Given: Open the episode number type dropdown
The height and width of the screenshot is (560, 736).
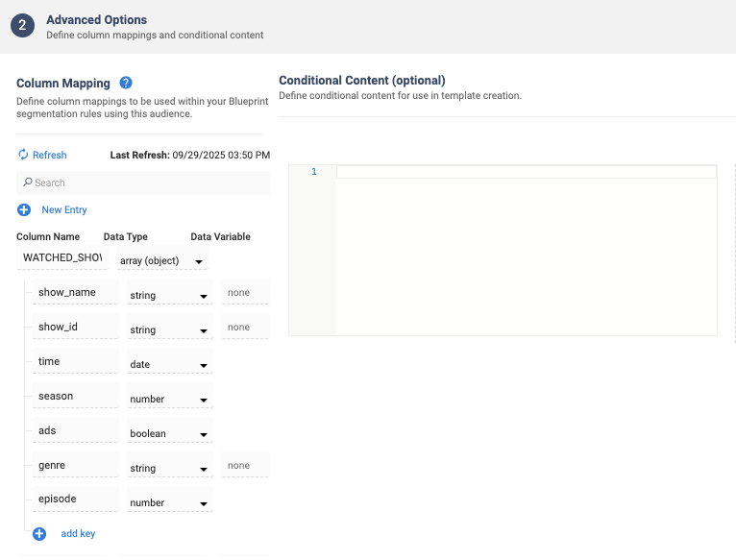Looking at the screenshot, I should (x=169, y=500).
